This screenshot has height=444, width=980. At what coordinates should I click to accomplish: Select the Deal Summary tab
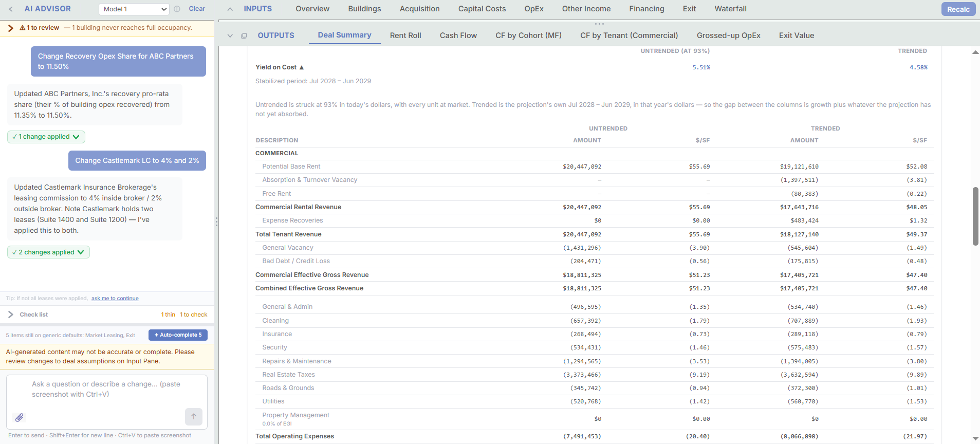pos(344,35)
